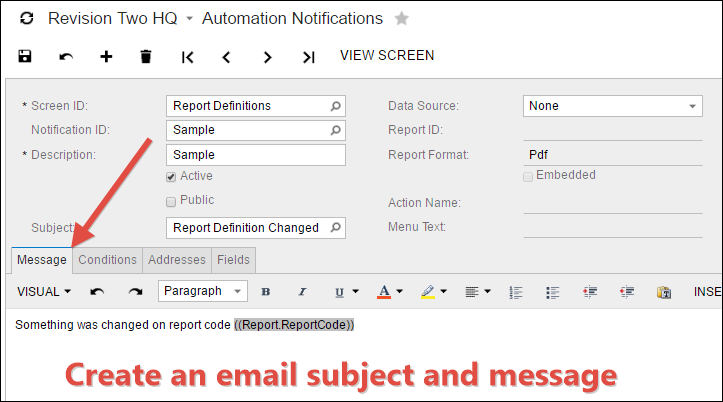The height and width of the screenshot is (402, 723).
Task: Tick the Embedded checkbox
Action: click(528, 176)
